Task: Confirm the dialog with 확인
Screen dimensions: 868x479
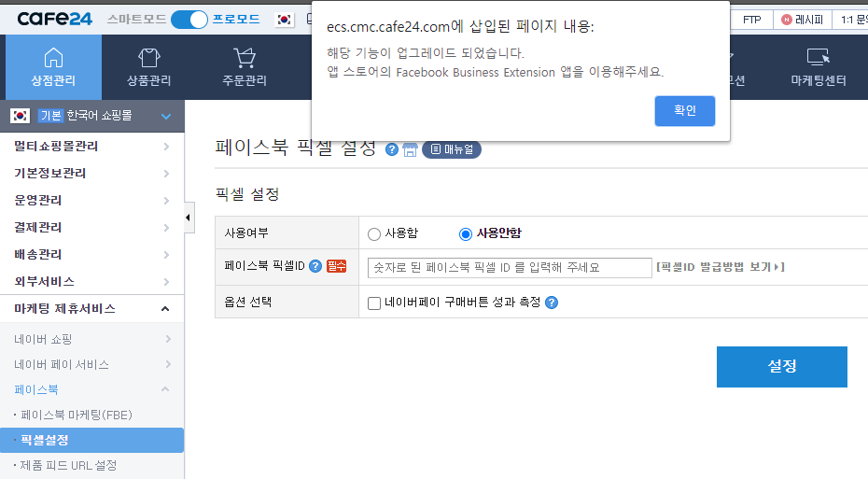Action: [x=685, y=111]
